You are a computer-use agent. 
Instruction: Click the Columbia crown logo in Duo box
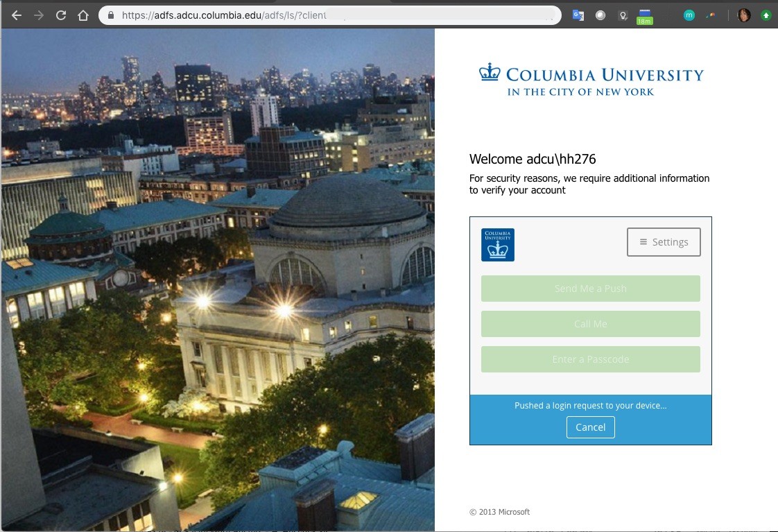coord(498,245)
